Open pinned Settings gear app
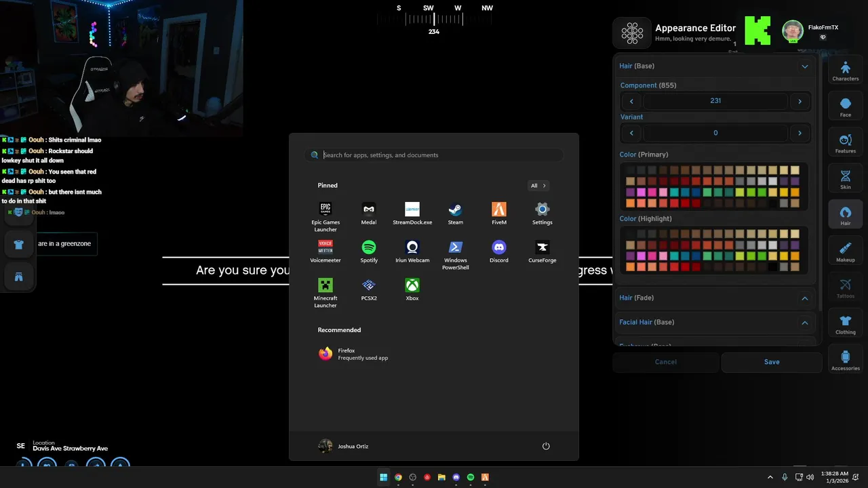The image size is (868, 488). pos(542,213)
